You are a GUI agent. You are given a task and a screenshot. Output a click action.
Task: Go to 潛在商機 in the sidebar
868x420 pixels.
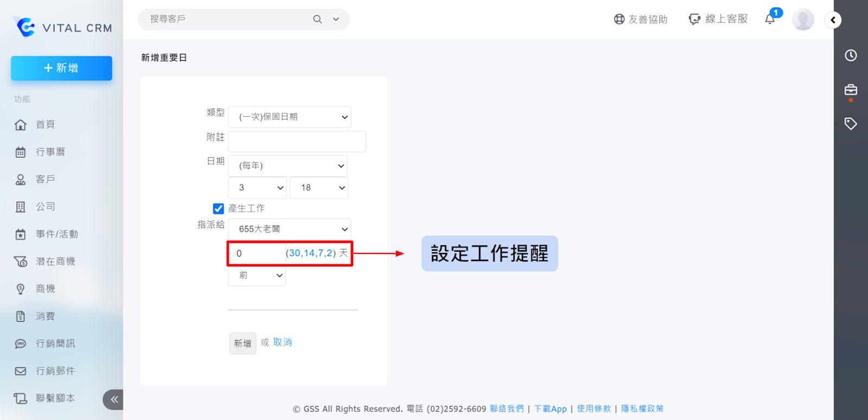pyautogui.click(x=55, y=262)
